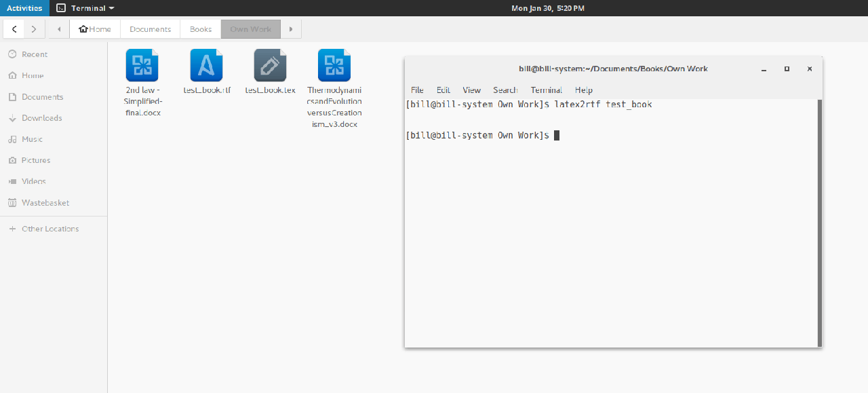Open the test_book.rtf file icon
The width and height of the screenshot is (868, 393).
206,66
